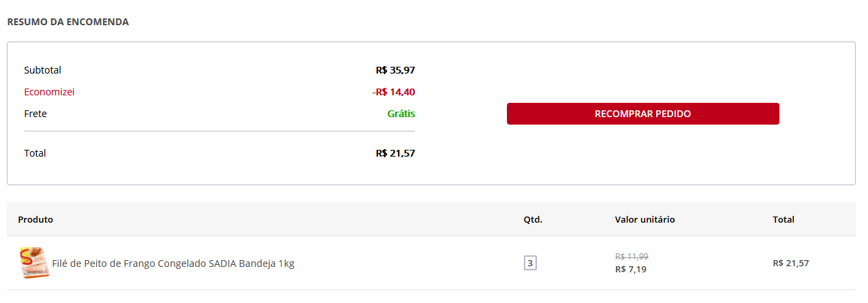Click the subtotal amount R$ 35,97
868x303 pixels.
395,70
